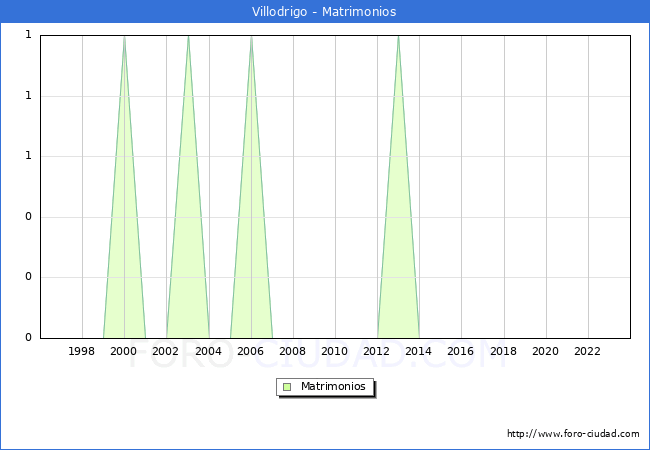Click the topmost y-axis label 1
This screenshot has height=450, width=650.
click(28, 35)
